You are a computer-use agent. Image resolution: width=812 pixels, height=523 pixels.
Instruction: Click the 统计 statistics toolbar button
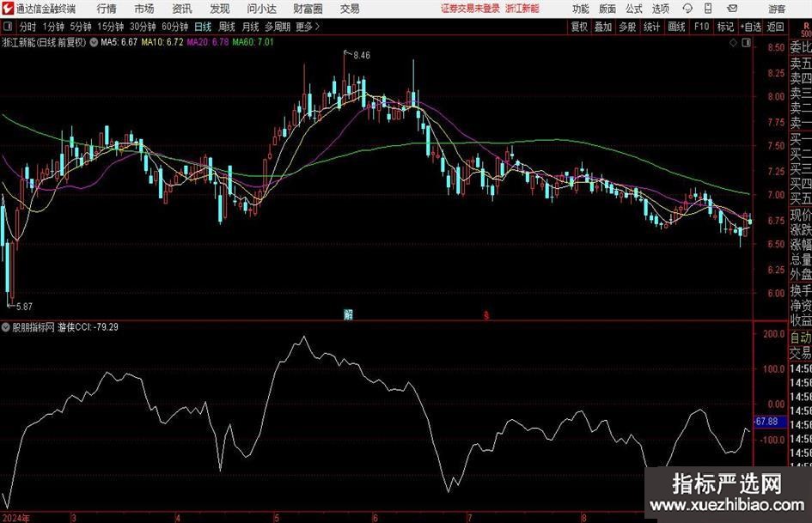point(651,27)
